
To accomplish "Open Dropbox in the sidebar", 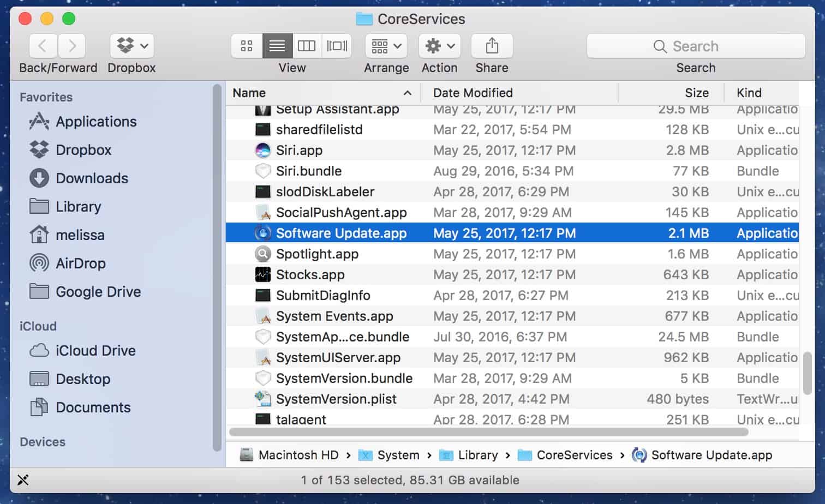I will (70, 150).
